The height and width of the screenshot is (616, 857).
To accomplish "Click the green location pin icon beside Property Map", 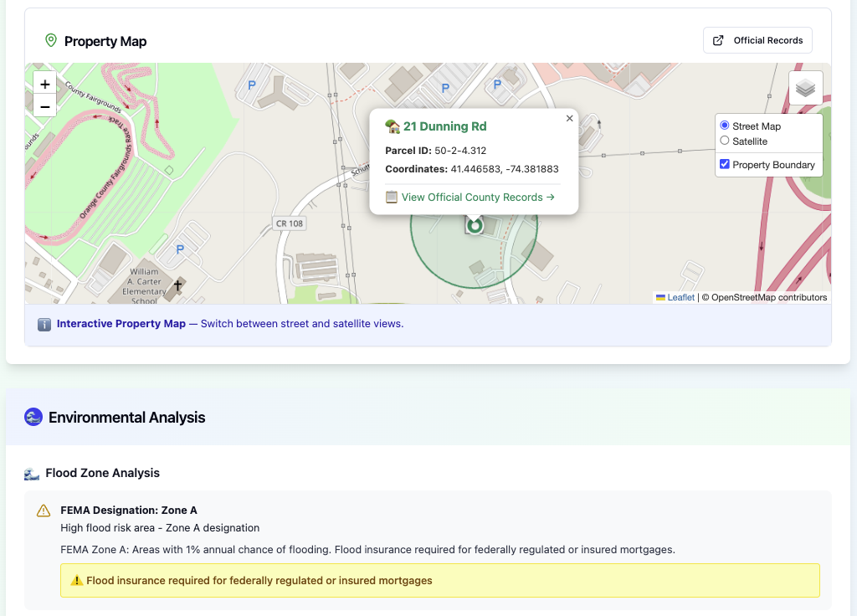I will coord(50,40).
